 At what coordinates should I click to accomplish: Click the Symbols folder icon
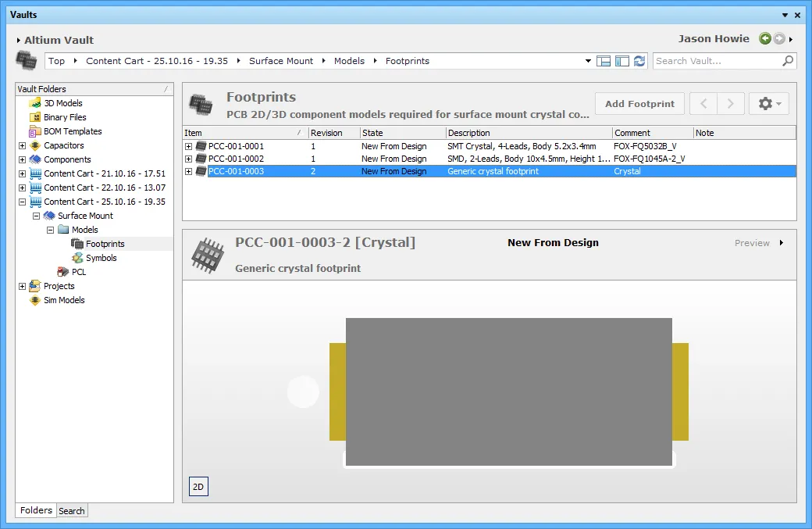[x=77, y=258]
